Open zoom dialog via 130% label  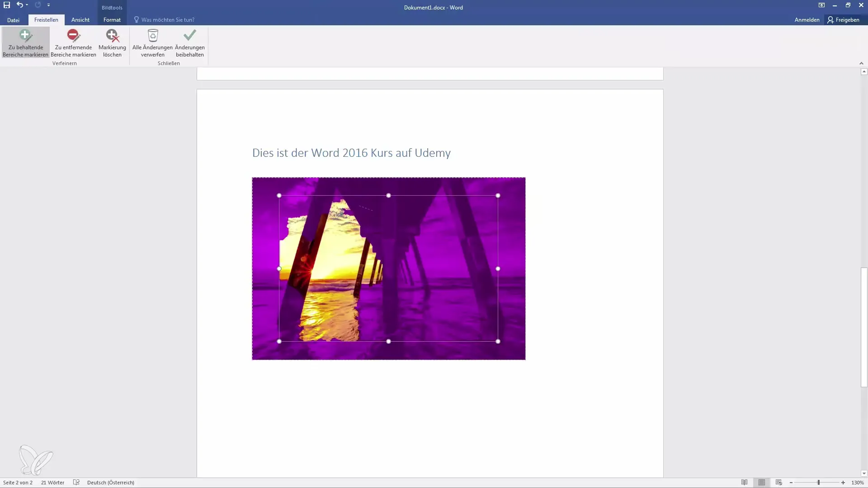(x=858, y=483)
